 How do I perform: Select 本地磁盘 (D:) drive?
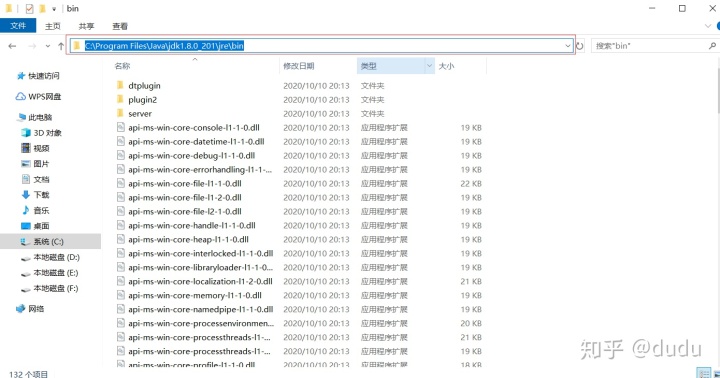pos(56,257)
